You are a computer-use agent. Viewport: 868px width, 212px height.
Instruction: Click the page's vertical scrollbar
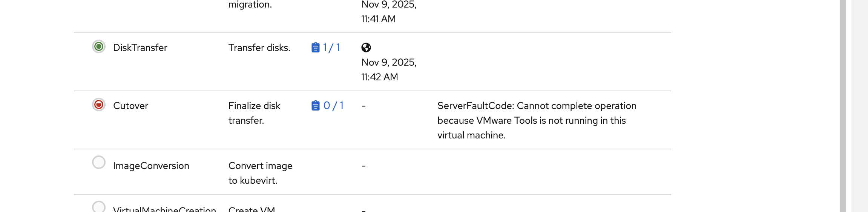tap(843, 106)
